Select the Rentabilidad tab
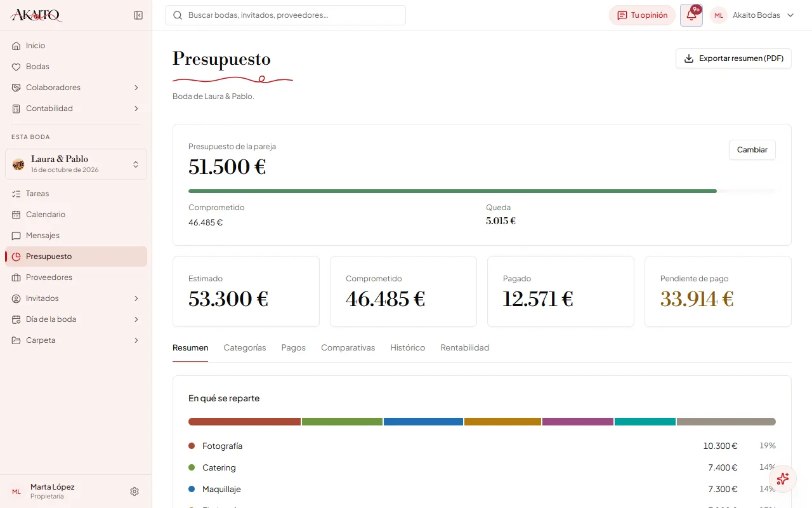 tap(465, 348)
